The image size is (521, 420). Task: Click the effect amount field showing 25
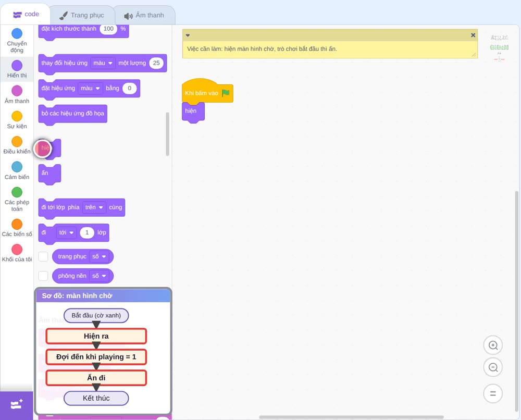click(156, 63)
